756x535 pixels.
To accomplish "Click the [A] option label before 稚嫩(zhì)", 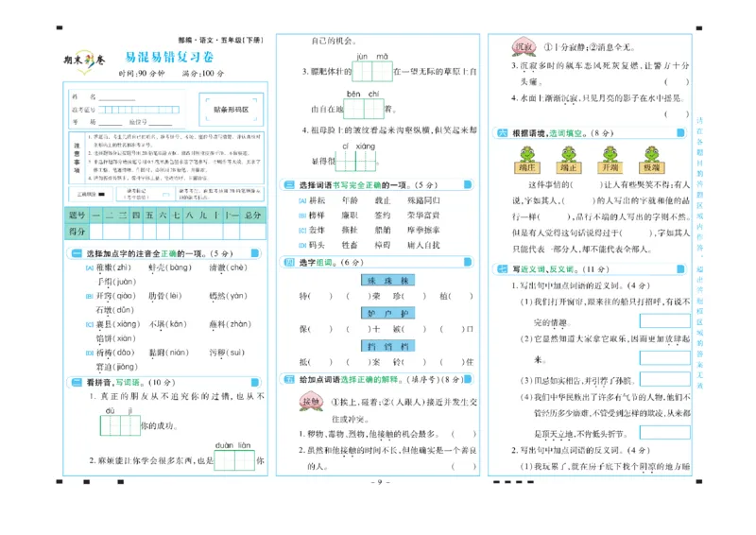I will 90,267.
